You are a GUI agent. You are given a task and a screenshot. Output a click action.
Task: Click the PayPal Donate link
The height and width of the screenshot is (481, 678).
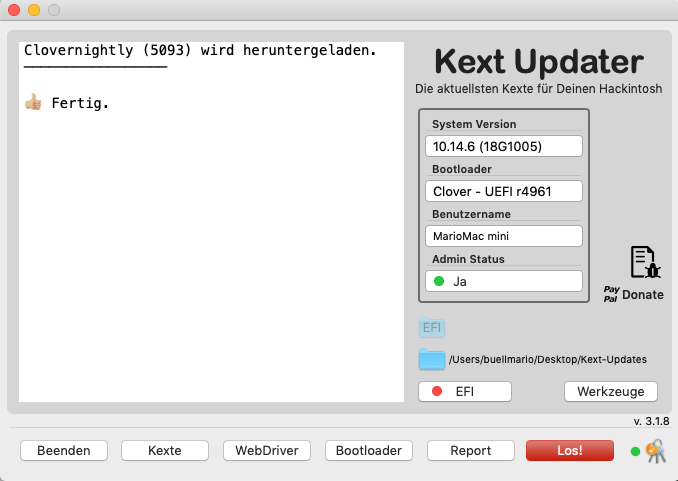point(633,294)
